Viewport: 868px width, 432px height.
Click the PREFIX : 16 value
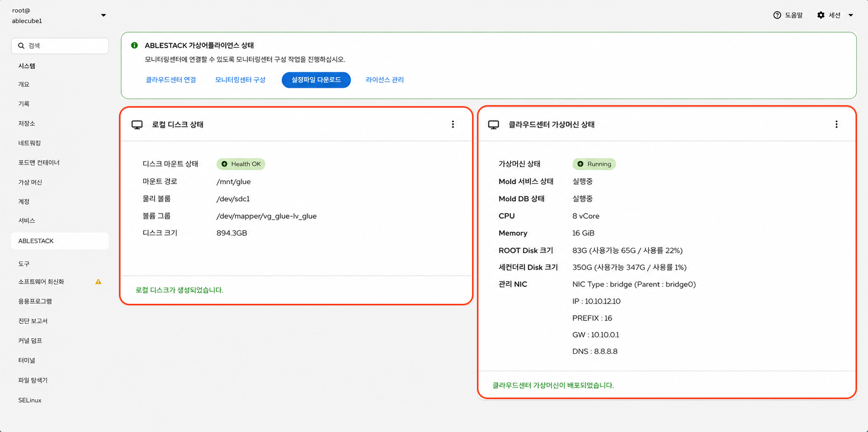pyautogui.click(x=592, y=318)
